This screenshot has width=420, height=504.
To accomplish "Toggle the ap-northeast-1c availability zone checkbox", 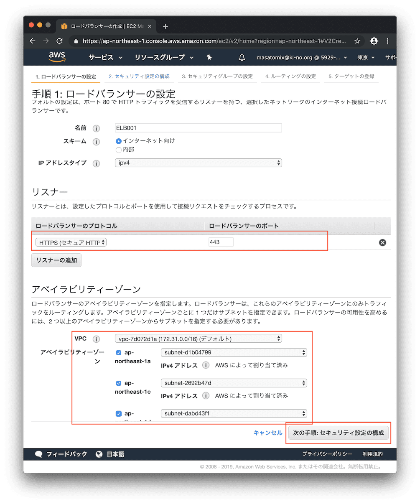I will (119, 383).
